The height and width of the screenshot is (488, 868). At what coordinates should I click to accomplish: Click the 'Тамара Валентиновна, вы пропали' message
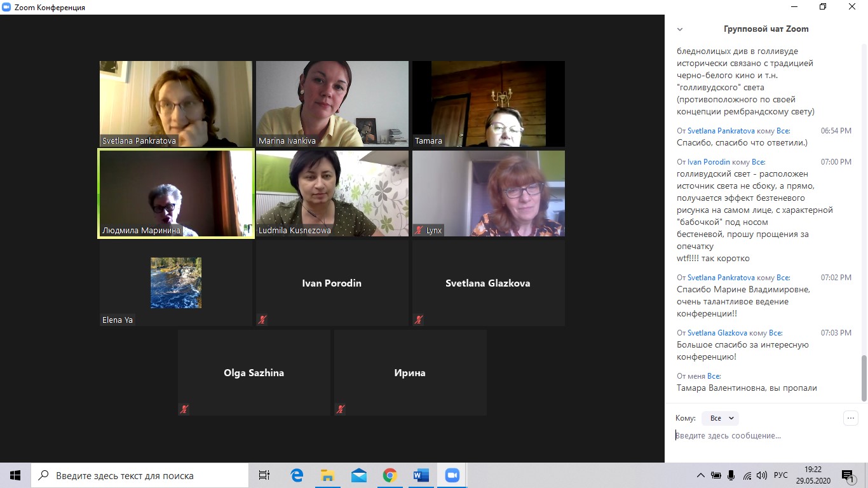point(747,388)
